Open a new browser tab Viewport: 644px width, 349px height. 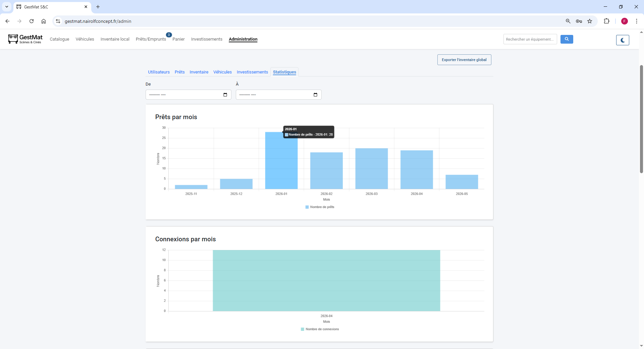[x=98, y=7]
